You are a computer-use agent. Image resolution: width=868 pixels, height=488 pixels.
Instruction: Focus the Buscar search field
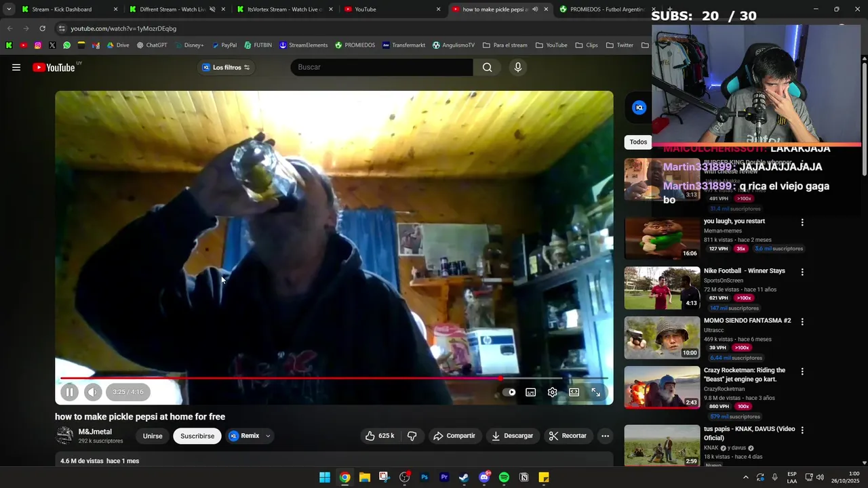pos(382,67)
